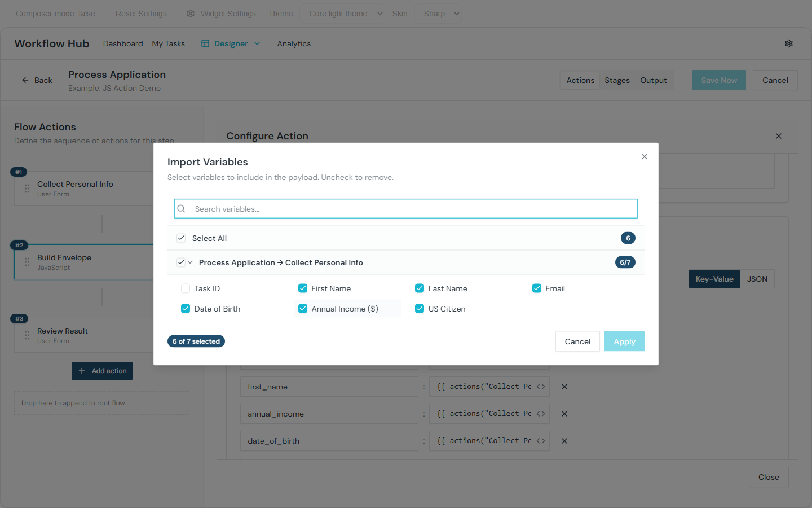Select the Collect Personal Info action
Image resolution: width=812 pixels, height=508 pixels.
pos(84,189)
